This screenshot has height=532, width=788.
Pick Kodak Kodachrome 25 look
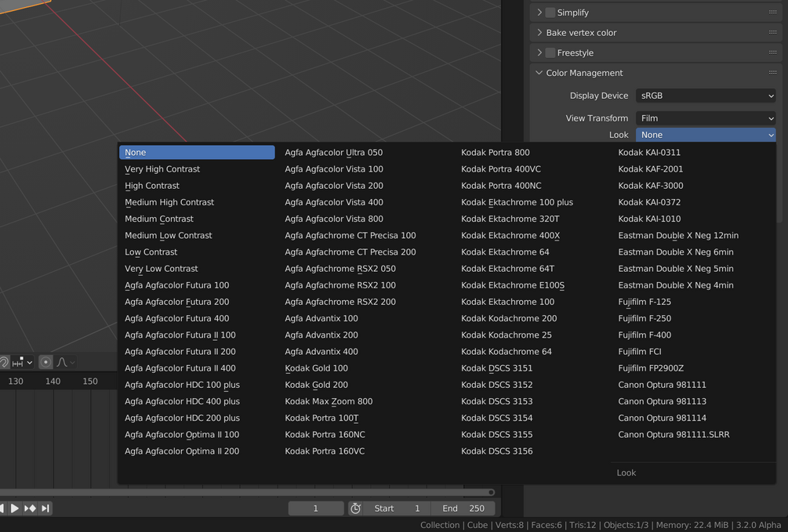(506, 335)
